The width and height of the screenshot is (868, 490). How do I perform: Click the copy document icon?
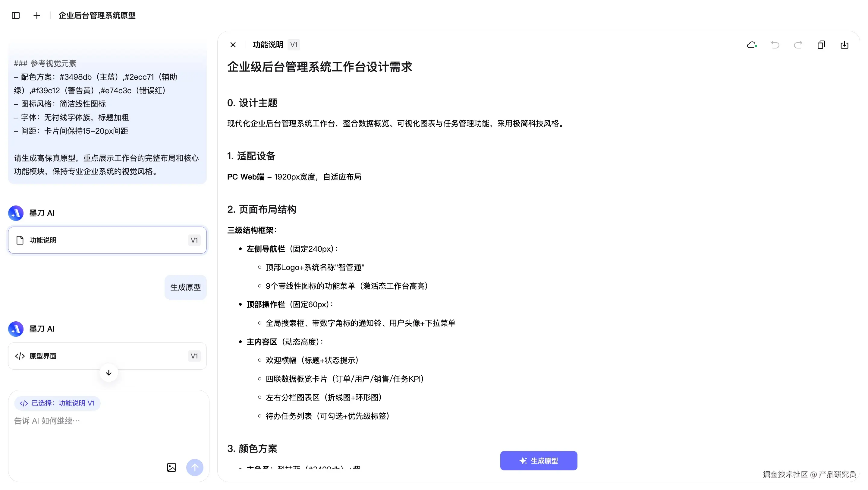pos(821,45)
